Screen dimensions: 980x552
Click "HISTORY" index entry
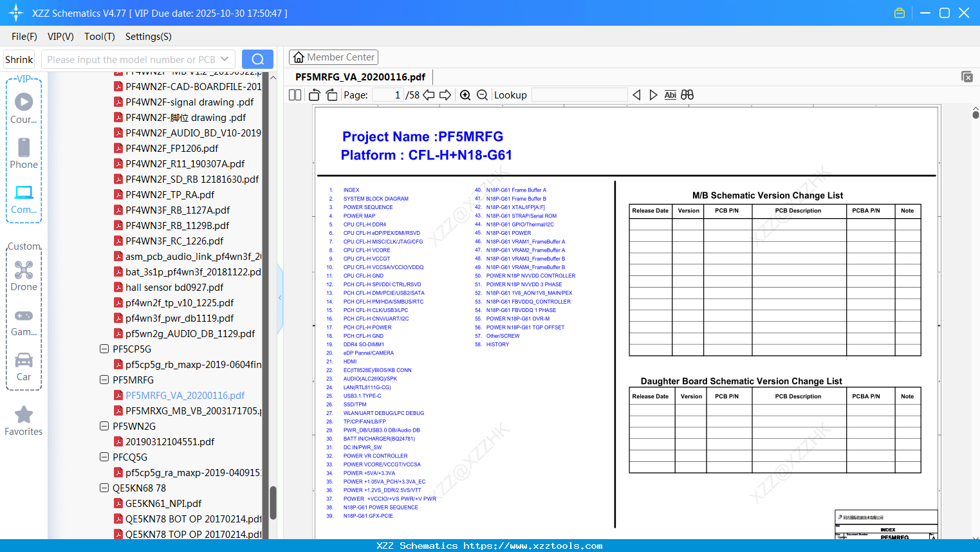(497, 344)
